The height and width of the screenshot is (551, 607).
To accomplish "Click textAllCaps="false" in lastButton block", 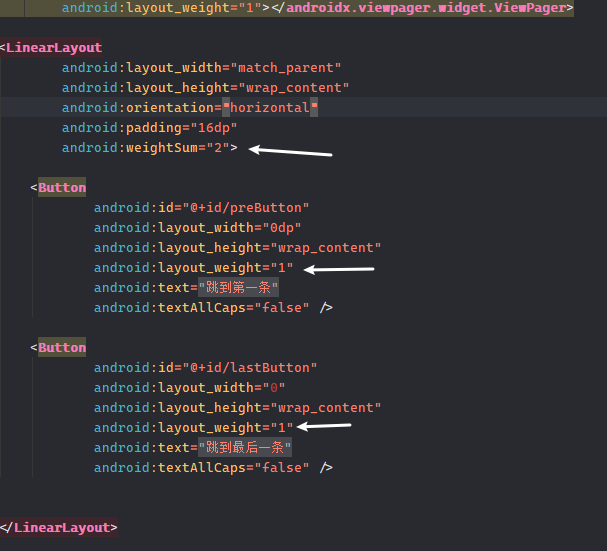I will click(x=201, y=468).
